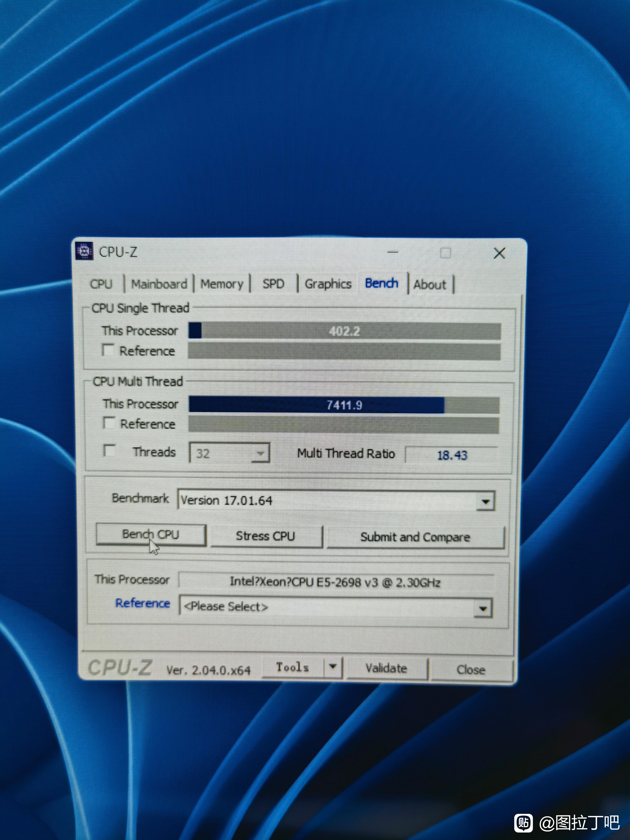Viewport: 630px width, 840px height.
Task: Click the Validate button
Action: (387, 668)
